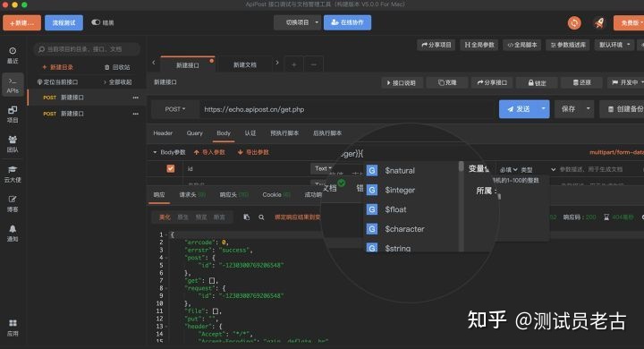Open the POST method dropdown
The height and width of the screenshot is (349, 644).
pos(175,109)
